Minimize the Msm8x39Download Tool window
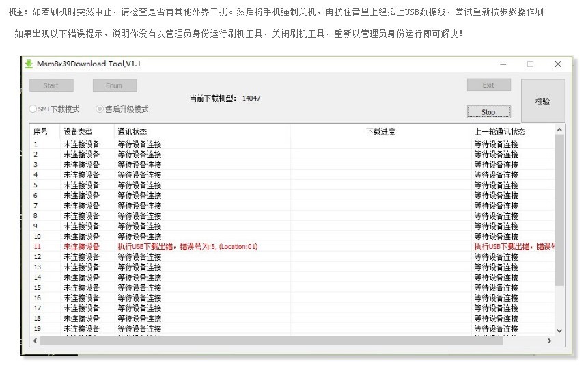This screenshot has width=588, height=372. click(x=503, y=64)
